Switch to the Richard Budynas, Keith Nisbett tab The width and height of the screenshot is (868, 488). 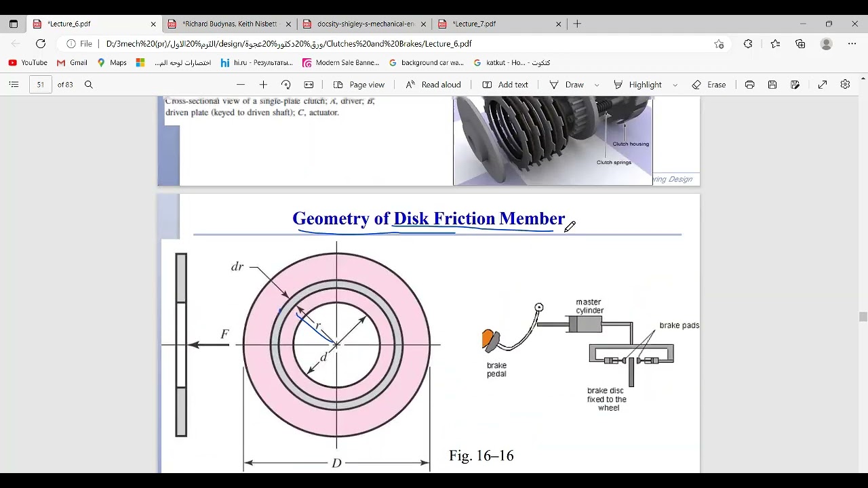point(229,24)
